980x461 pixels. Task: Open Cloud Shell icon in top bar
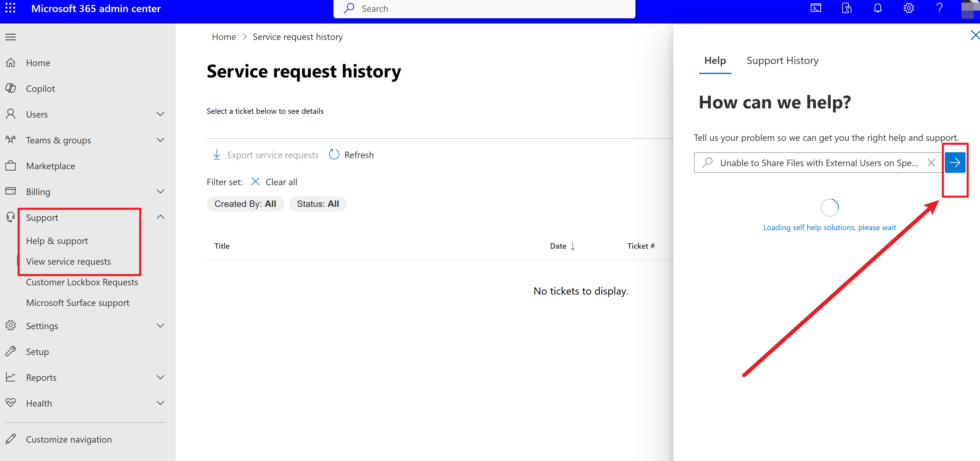coord(816,8)
